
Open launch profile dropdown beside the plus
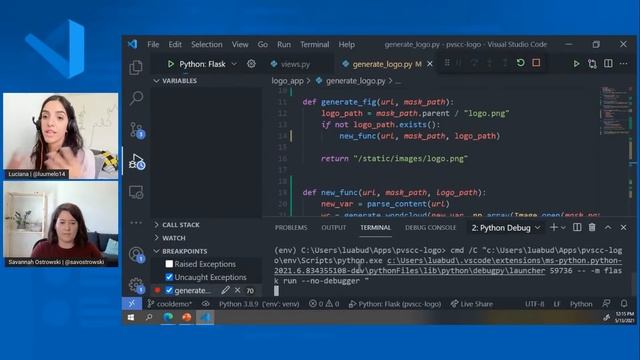point(563,228)
